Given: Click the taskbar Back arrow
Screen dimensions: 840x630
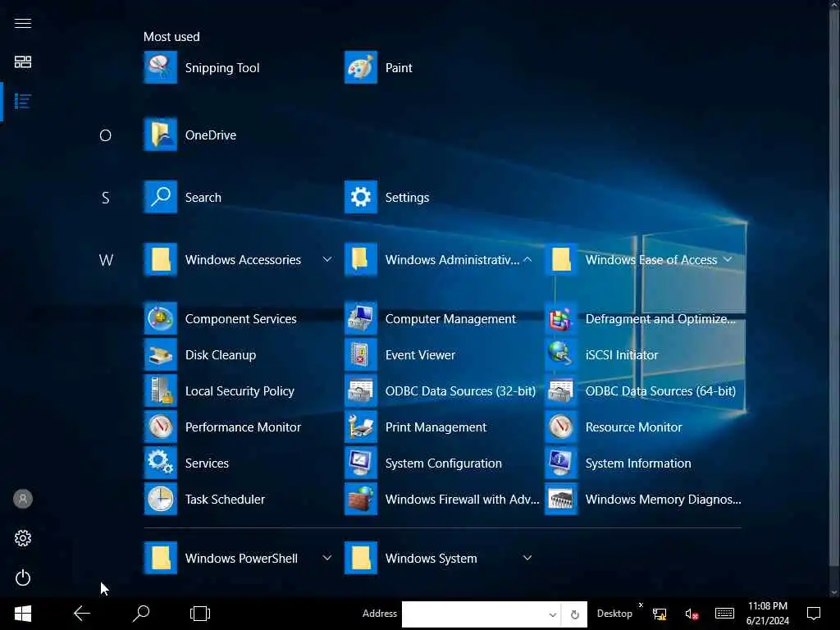Looking at the screenshot, I should [81, 614].
